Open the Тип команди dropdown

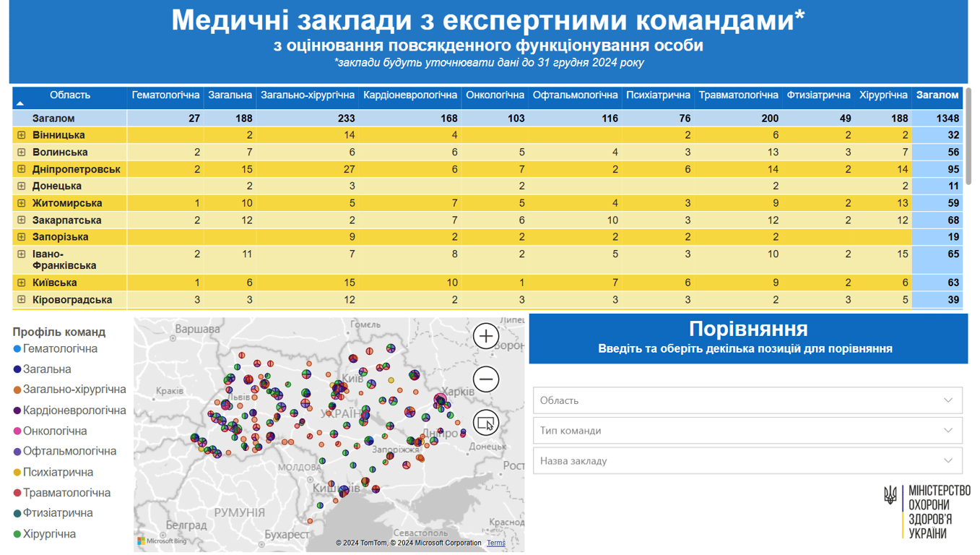coord(747,430)
